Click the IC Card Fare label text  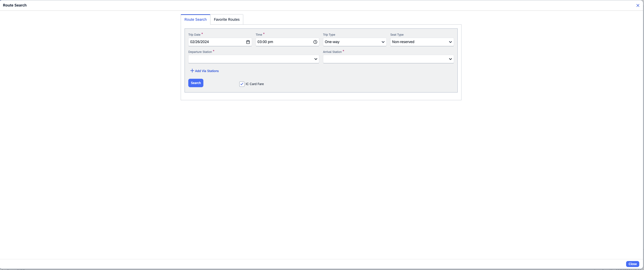point(254,84)
